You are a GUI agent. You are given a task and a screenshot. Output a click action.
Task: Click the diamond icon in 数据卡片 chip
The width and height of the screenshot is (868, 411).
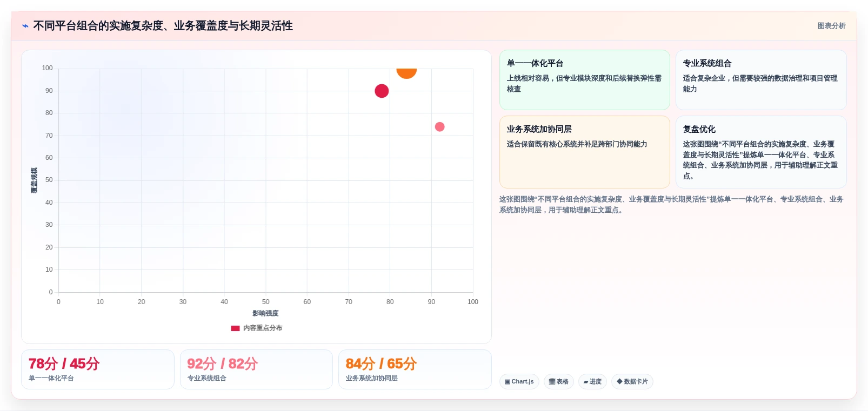pos(619,381)
